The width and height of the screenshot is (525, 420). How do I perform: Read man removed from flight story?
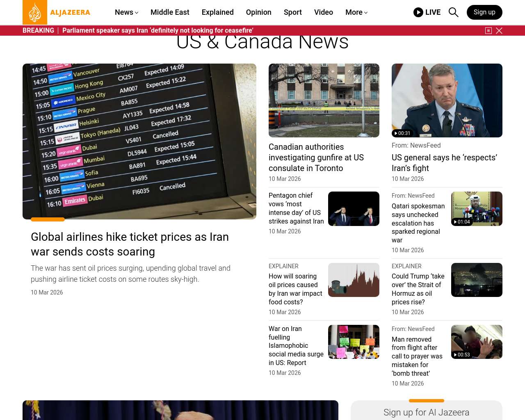coord(417,356)
